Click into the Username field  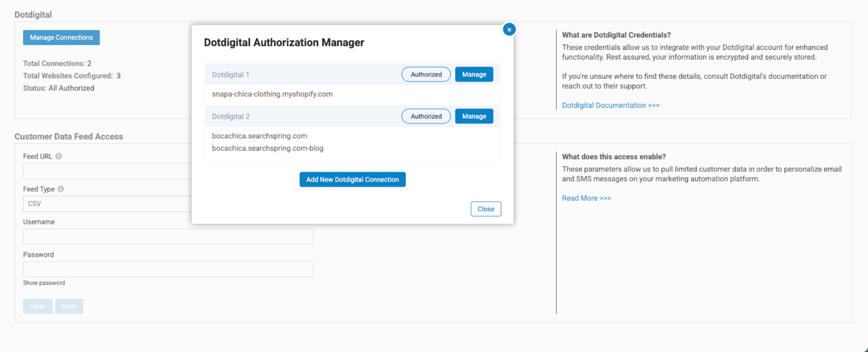tap(168, 237)
